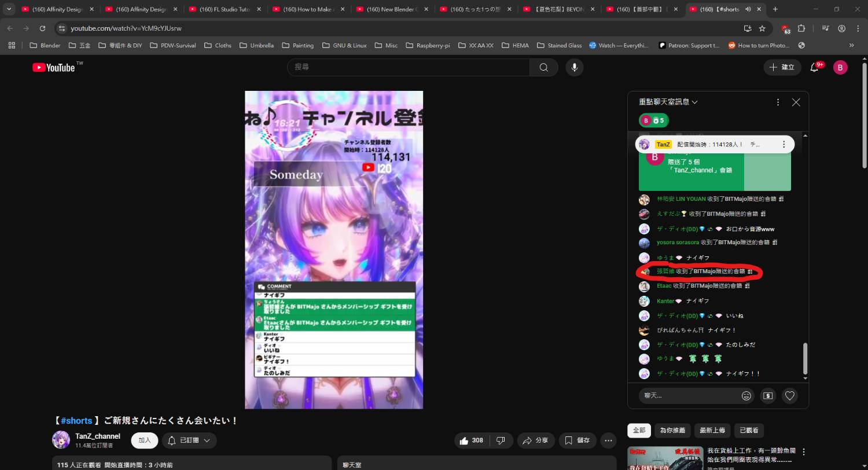Click chat scrollbar down arrow
Viewport: 868px width, 470px height.
pyautogui.click(x=805, y=379)
